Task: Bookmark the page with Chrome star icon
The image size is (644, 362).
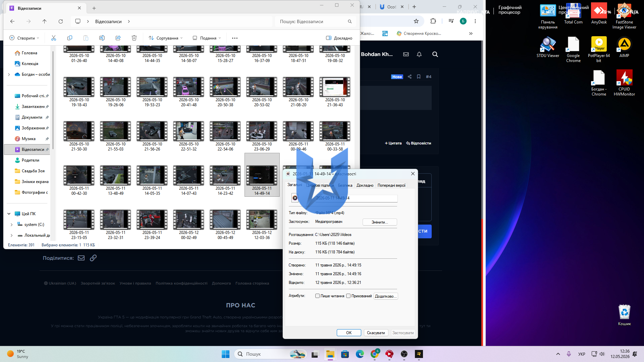Action: point(416,21)
